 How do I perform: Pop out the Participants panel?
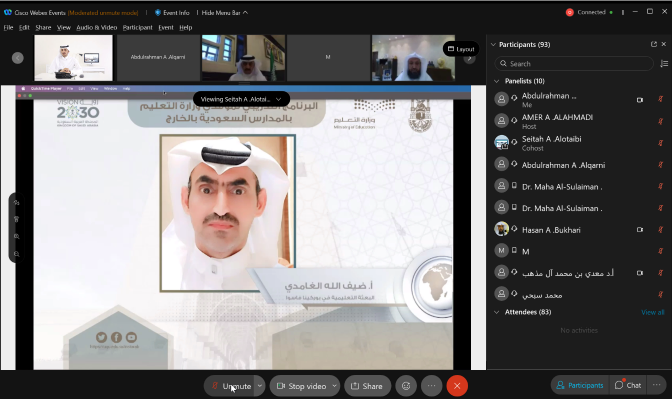654,44
